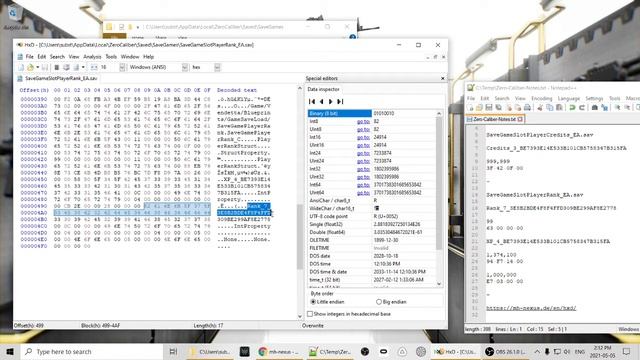640x360 pixels.
Task: Click Single (float32) row in Data inspector
Action: (372, 224)
